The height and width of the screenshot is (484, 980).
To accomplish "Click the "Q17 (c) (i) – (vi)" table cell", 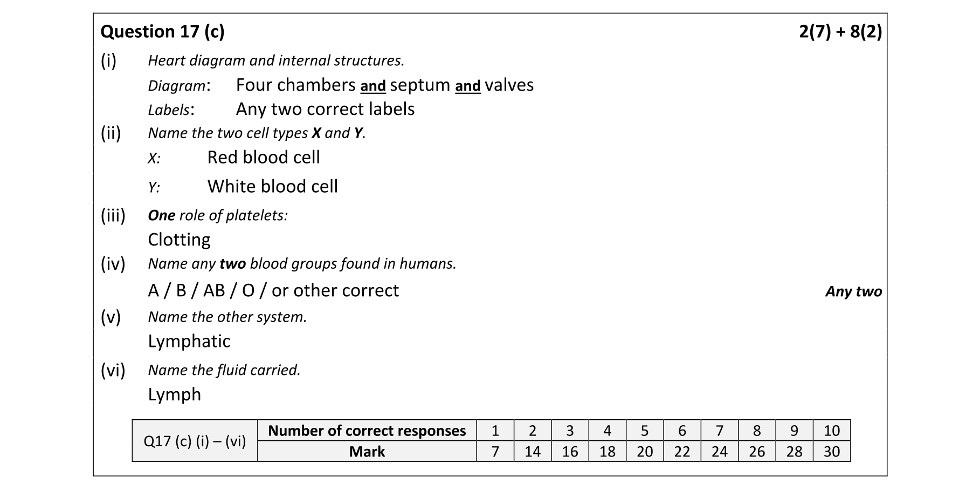I will tap(195, 441).
